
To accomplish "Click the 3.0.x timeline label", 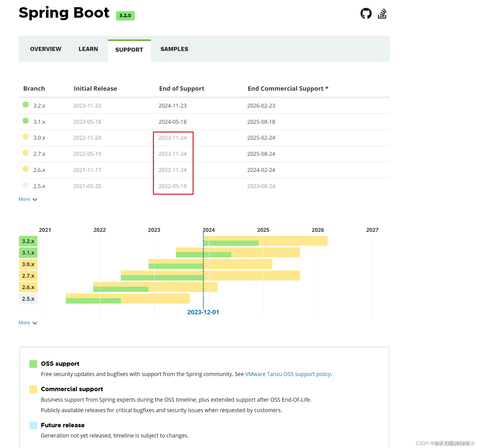I will pos(28,264).
